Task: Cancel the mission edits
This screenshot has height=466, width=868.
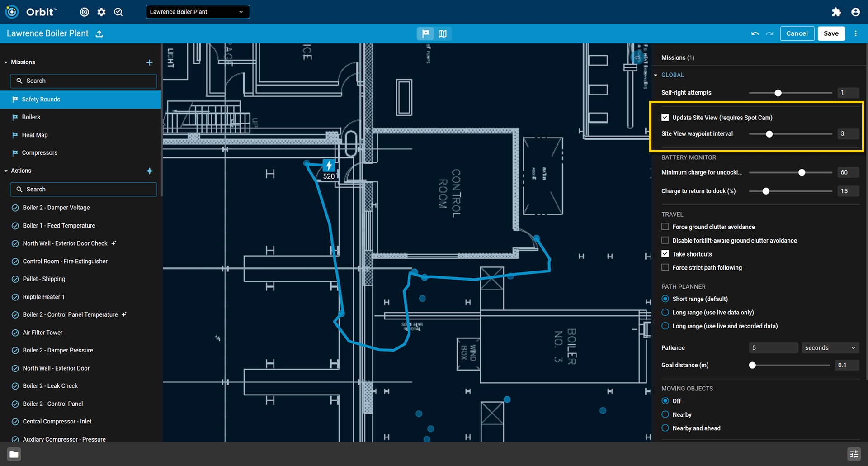Action: [x=797, y=33]
